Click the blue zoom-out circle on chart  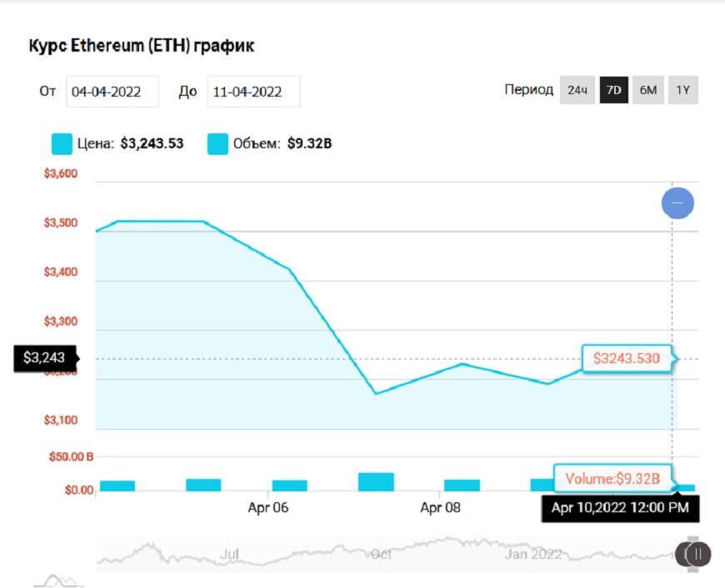[x=677, y=203]
